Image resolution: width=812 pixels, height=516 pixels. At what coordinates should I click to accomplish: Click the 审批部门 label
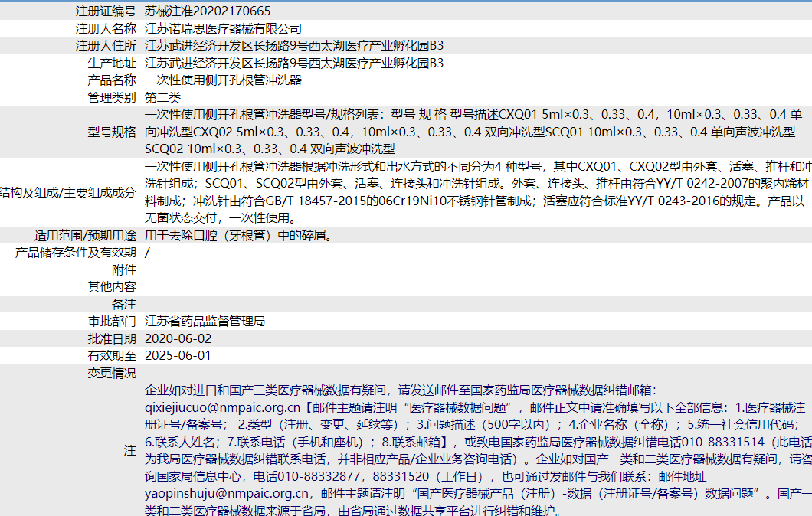[x=112, y=322]
